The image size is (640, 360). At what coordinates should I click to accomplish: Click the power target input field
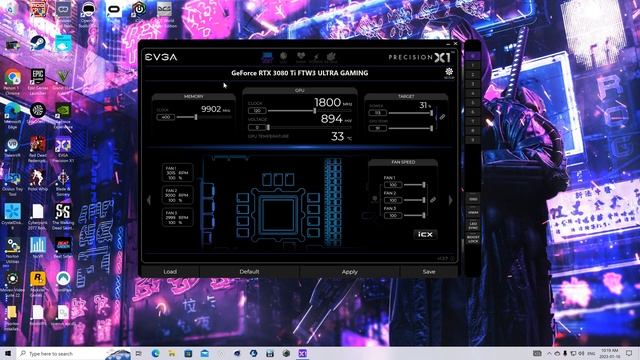coord(378,113)
